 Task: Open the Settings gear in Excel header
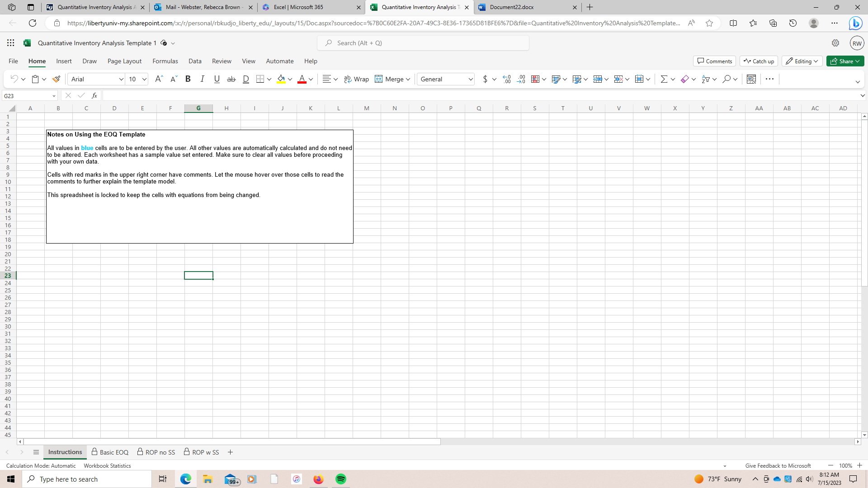point(835,43)
